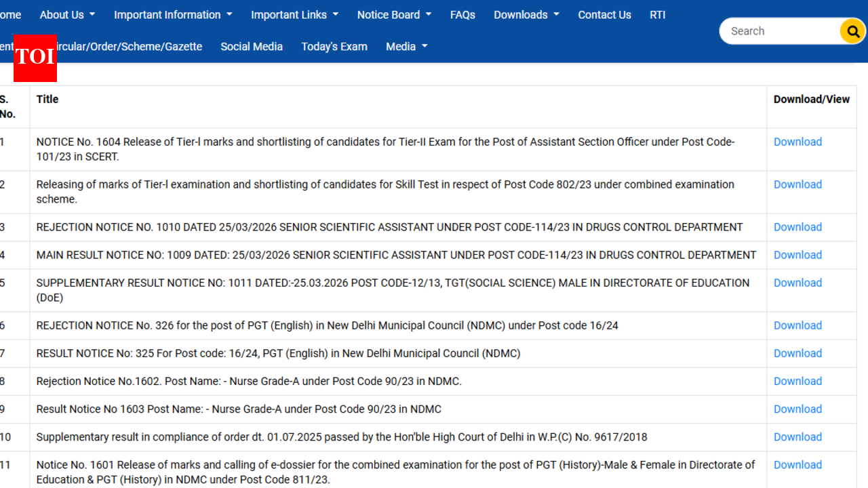Image resolution: width=868 pixels, height=488 pixels.
Task: Select Today's Exam from the navigation bar
Action: [x=334, y=46]
